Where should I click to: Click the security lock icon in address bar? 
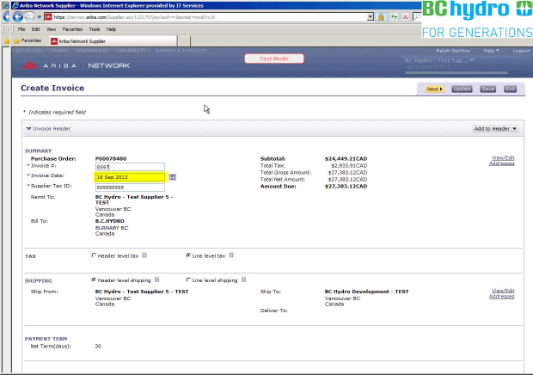click(x=381, y=17)
